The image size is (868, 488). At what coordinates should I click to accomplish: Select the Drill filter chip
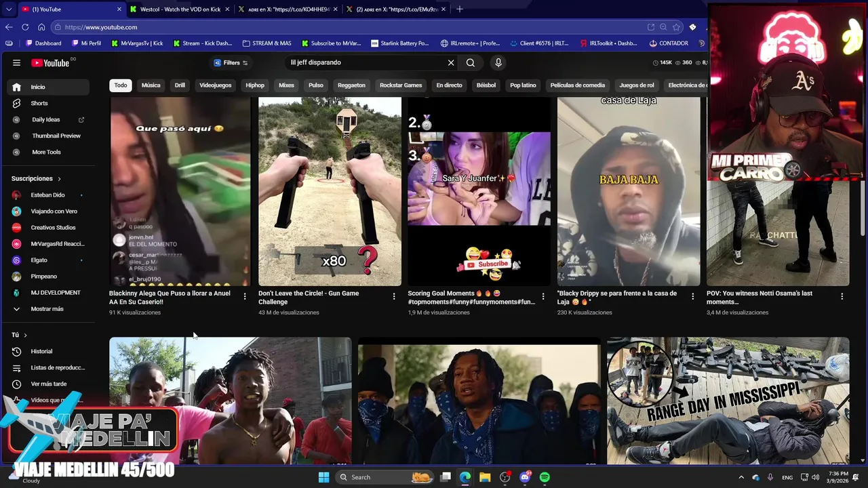point(180,85)
